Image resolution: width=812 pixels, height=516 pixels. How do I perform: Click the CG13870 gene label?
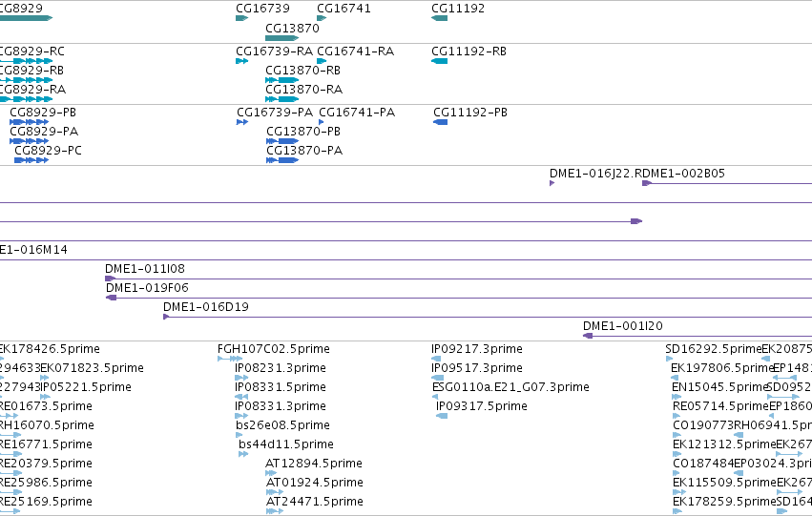293,29
